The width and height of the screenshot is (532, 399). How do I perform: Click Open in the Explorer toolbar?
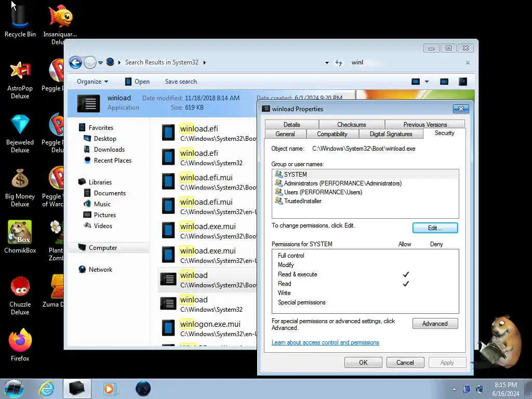(x=137, y=82)
